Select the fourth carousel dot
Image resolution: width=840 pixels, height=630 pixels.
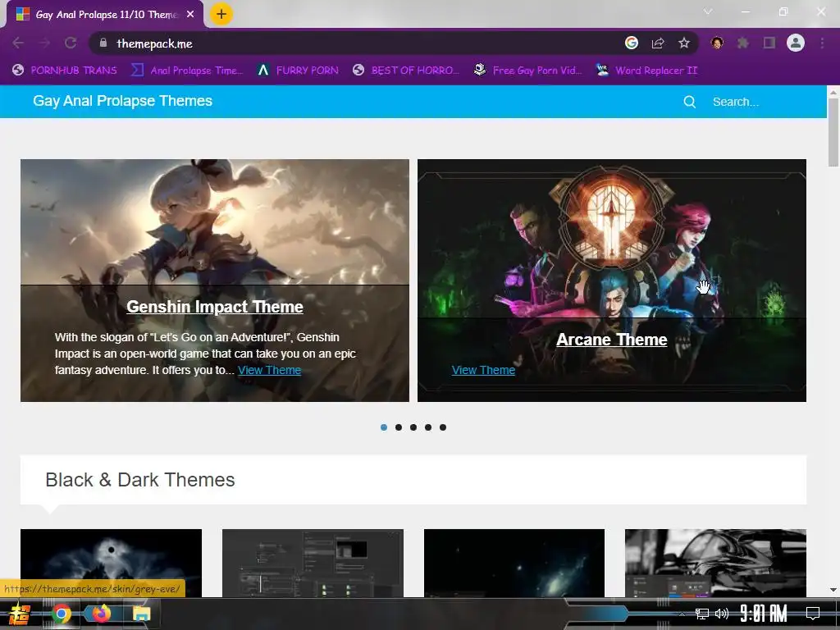click(428, 427)
